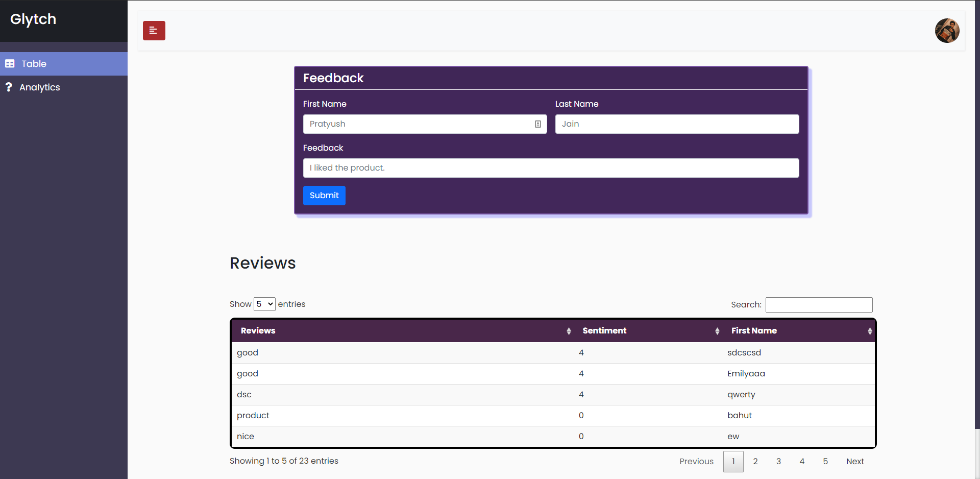Screen dimensions: 980x479
Task: Click the Table grid icon in sidebar
Action: [x=10, y=64]
